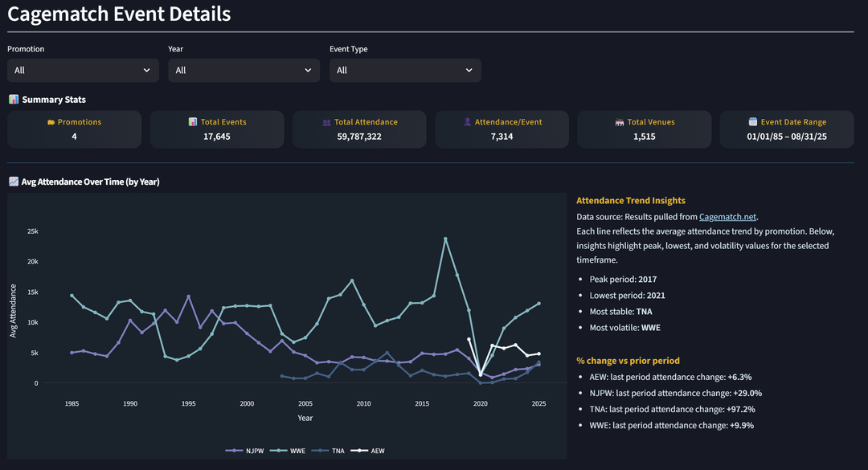The width and height of the screenshot is (868, 470).
Task: Click the Cagematch.net link
Action: (x=727, y=216)
